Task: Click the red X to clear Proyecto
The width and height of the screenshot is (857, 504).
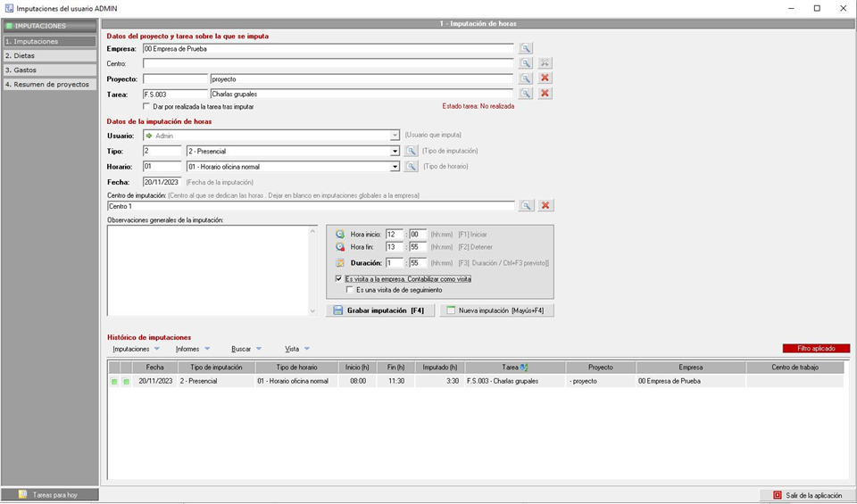Action: (545, 78)
